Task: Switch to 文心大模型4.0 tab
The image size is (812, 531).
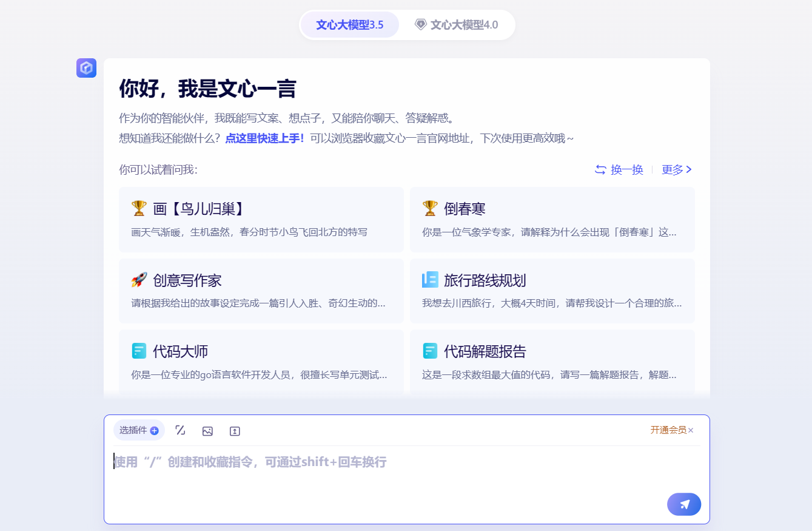Action: (457, 25)
